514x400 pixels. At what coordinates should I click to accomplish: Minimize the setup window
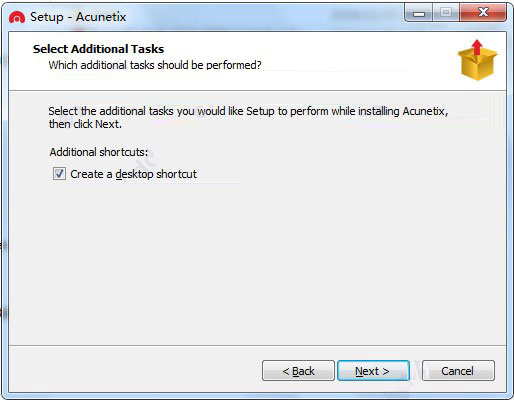click(x=419, y=13)
